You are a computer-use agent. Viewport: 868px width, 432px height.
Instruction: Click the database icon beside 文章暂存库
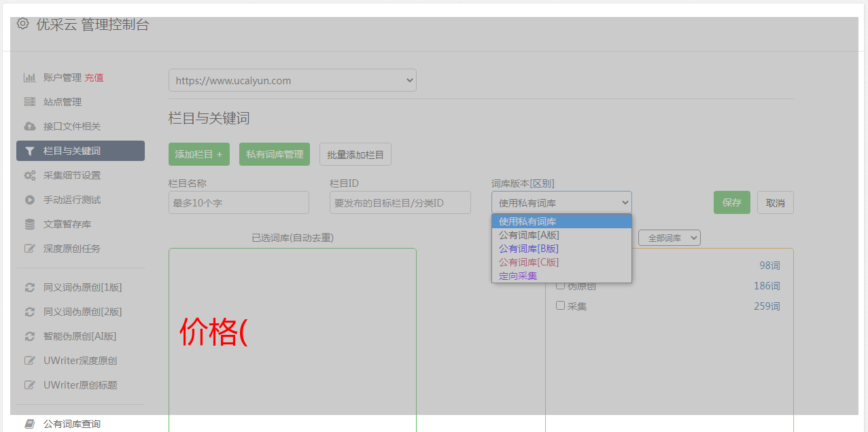click(29, 224)
